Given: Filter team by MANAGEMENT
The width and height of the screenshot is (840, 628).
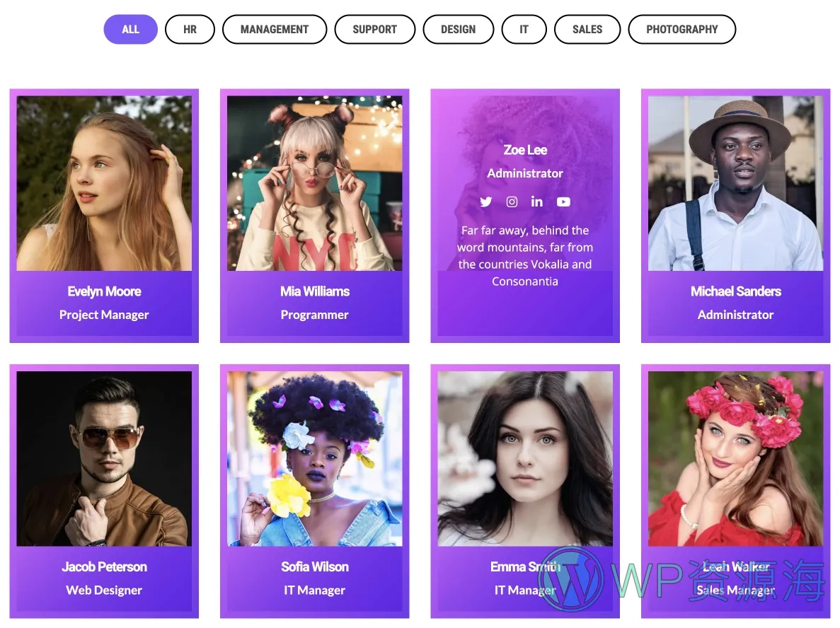Looking at the screenshot, I should tap(275, 30).
